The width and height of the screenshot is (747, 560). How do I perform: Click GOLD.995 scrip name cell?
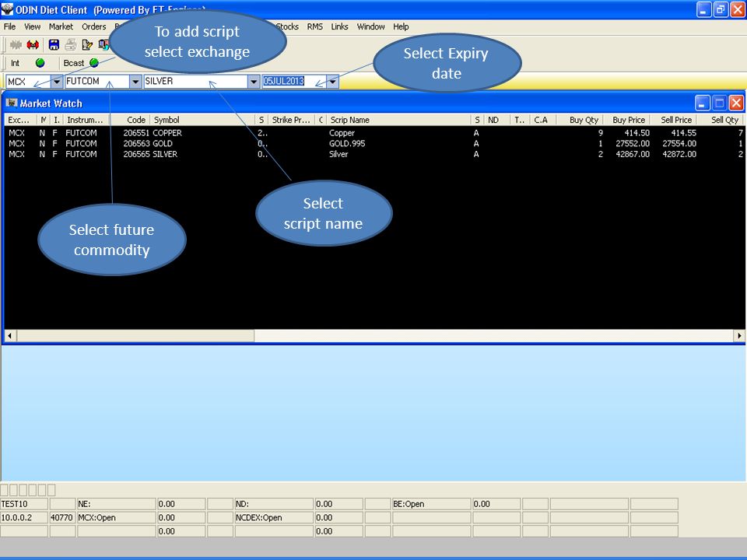coord(347,143)
